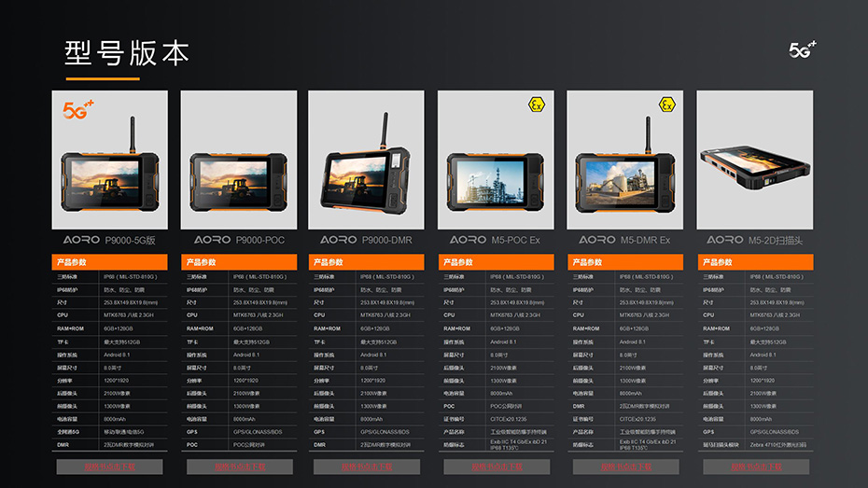The height and width of the screenshot is (488, 868).
Task: Click the 产品参数 header under P9000-POC
Action: tap(239, 261)
